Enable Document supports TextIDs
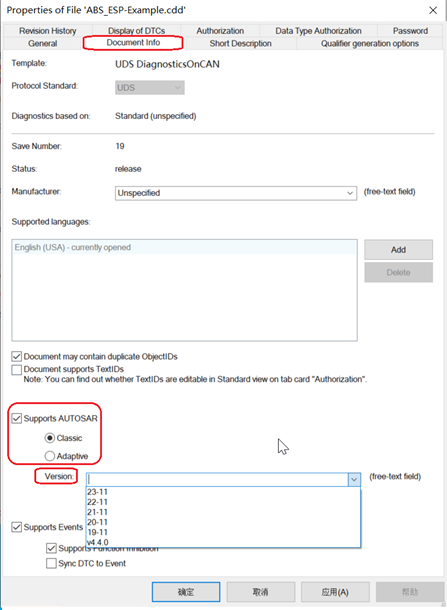The width and height of the screenshot is (447, 610). 17,369
